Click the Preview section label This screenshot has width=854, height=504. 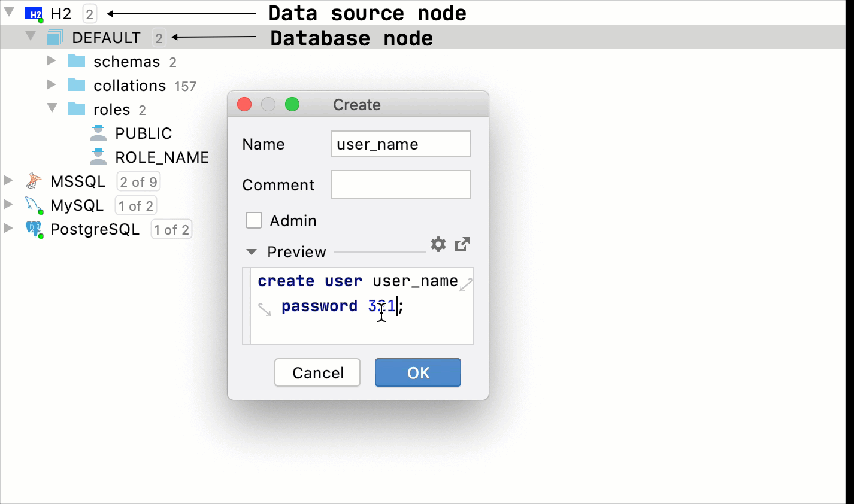point(296,252)
